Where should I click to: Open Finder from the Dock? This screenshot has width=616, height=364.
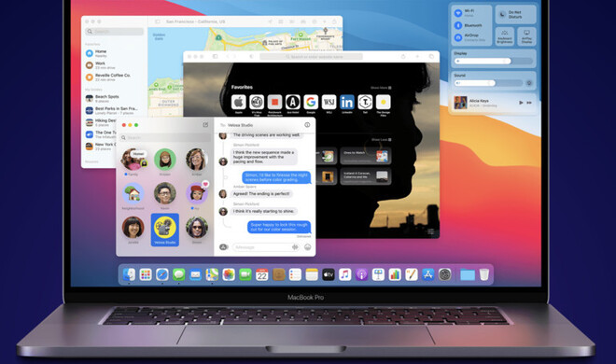(129, 274)
